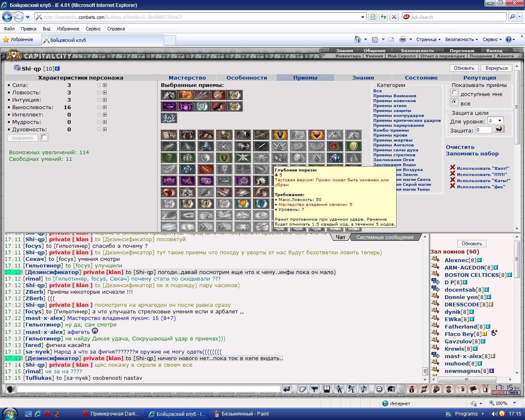Click the smiley emoticons icon in chat bar
The height and width of the screenshot is (420, 525).
(379, 389)
